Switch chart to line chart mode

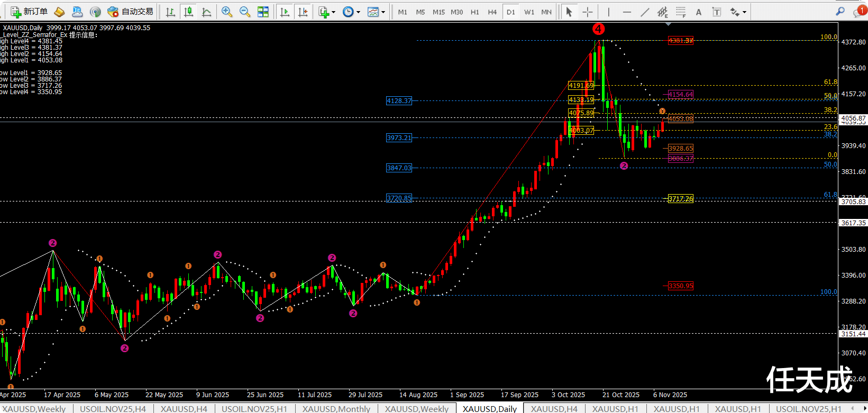click(206, 11)
